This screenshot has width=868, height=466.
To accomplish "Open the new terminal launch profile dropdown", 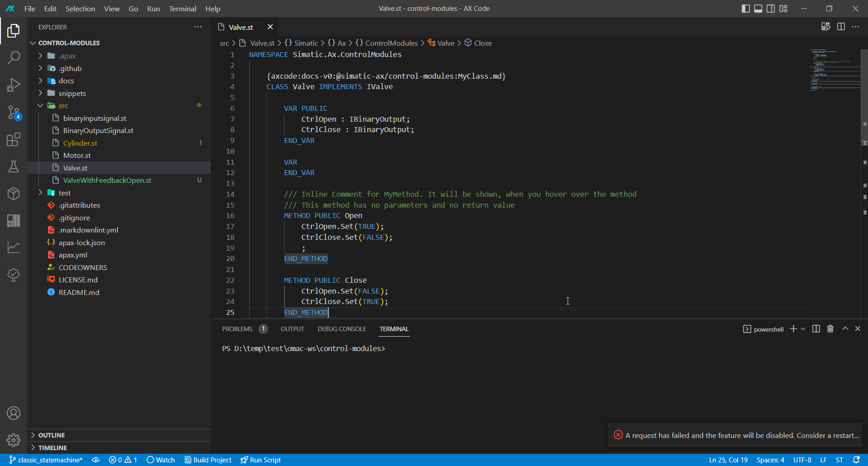I will click(803, 329).
